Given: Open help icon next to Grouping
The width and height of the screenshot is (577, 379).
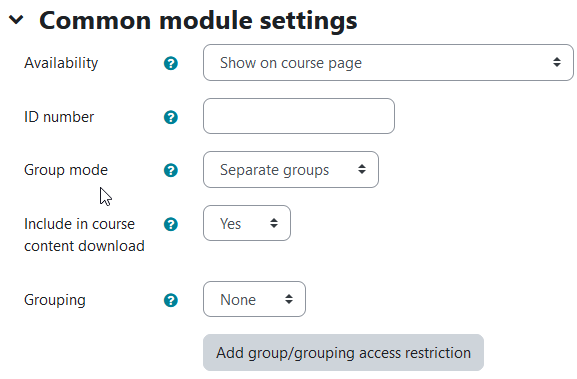Looking at the screenshot, I should [x=171, y=300].
